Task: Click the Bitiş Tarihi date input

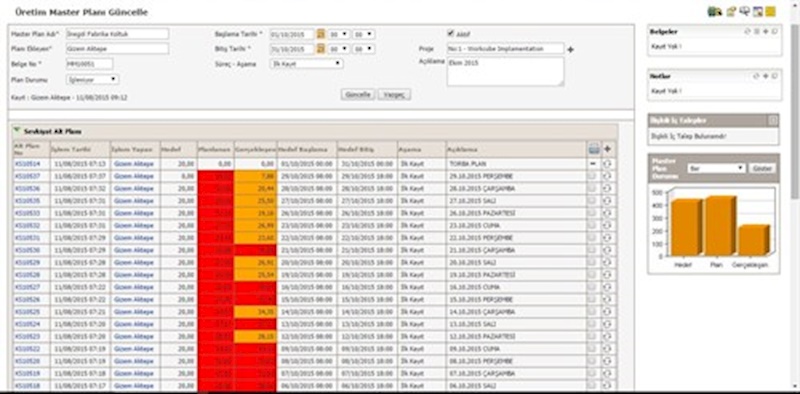Action: (x=292, y=49)
